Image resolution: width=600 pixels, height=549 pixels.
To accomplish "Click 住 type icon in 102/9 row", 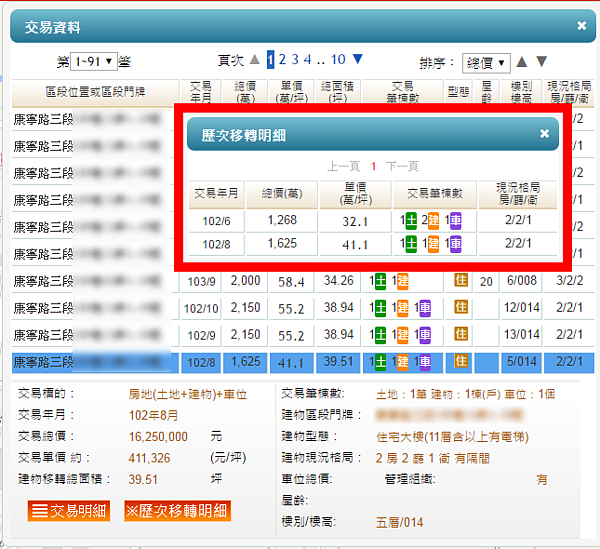I will coord(461,334).
